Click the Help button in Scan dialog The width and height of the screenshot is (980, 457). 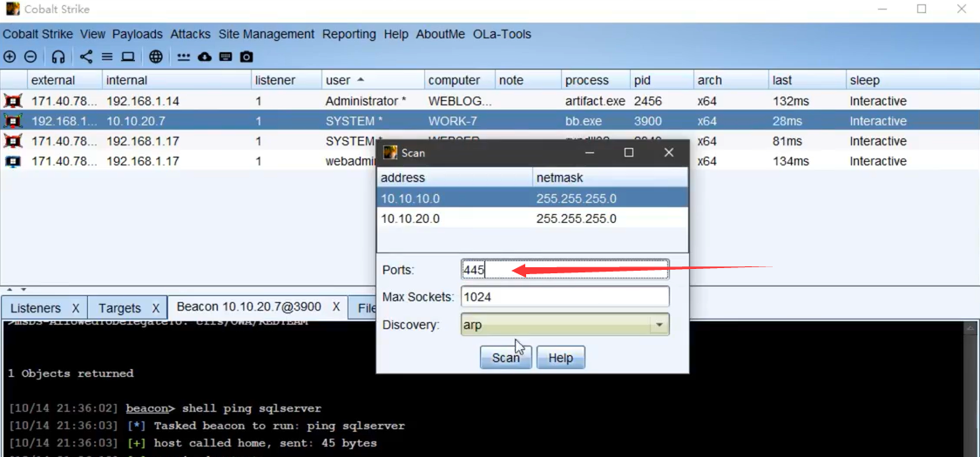(x=560, y=358)
